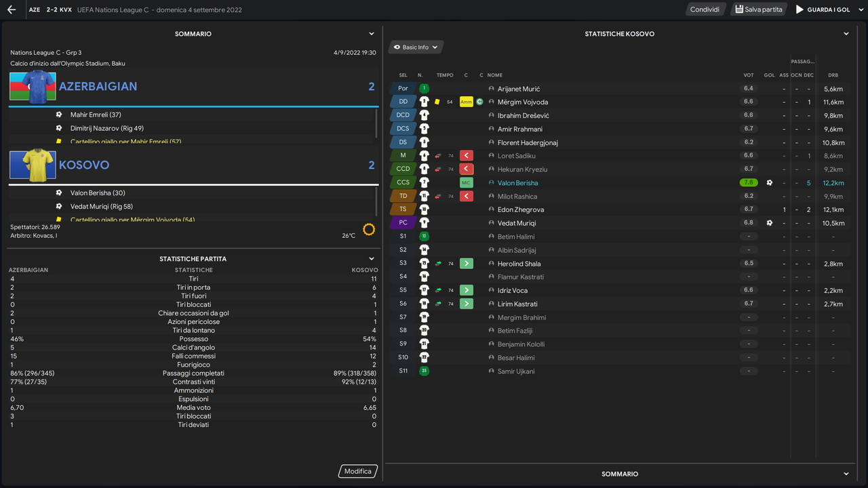Viewport: 868px width, 488px height.
Task: Collapse the Statistiche Kosovo panel chevron
Action: [x=846, y=34]
